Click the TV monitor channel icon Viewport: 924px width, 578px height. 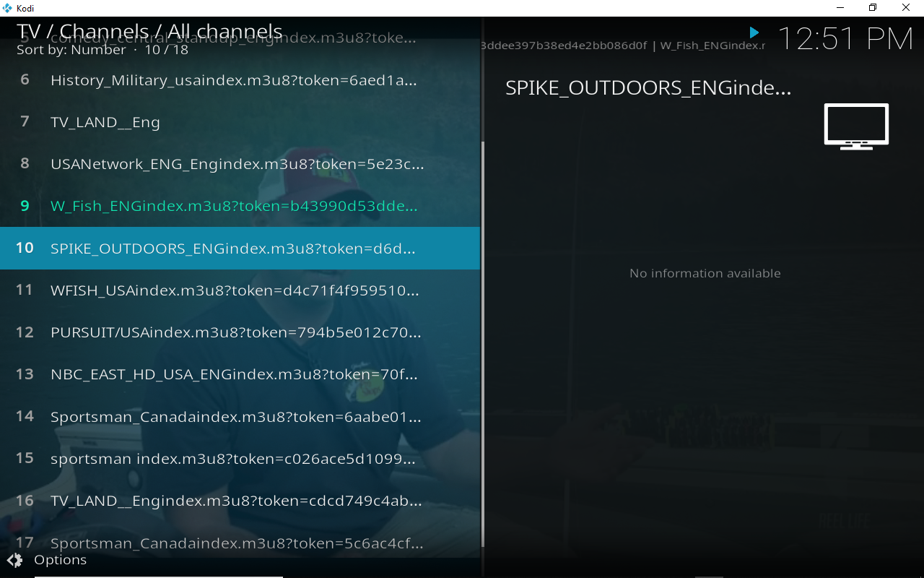(856, 126)
